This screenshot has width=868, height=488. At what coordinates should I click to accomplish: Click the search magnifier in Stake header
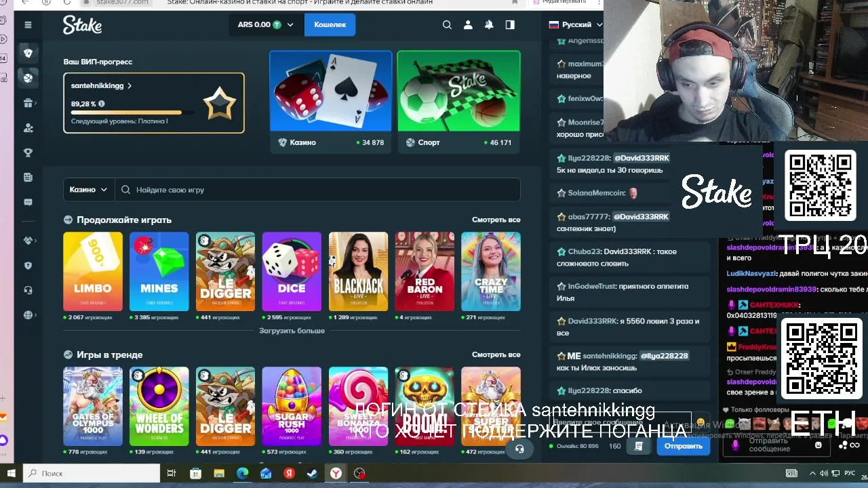pos(447,25)
